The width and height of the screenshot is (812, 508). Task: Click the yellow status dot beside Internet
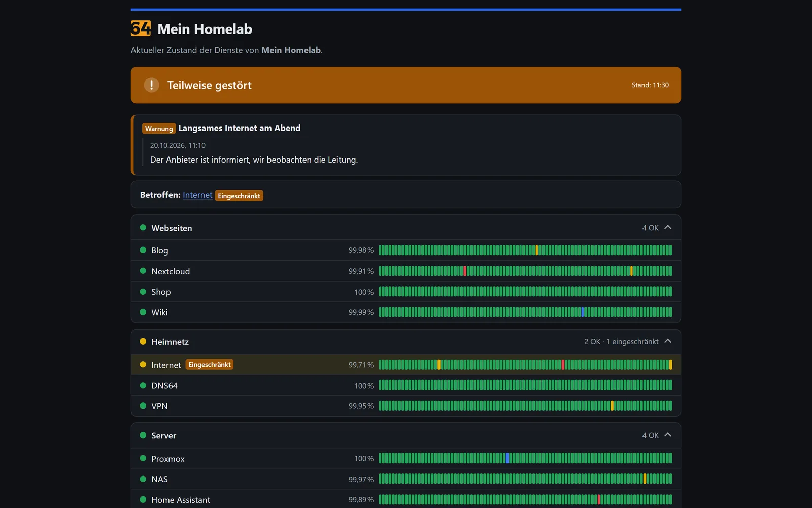coord(143,365)
